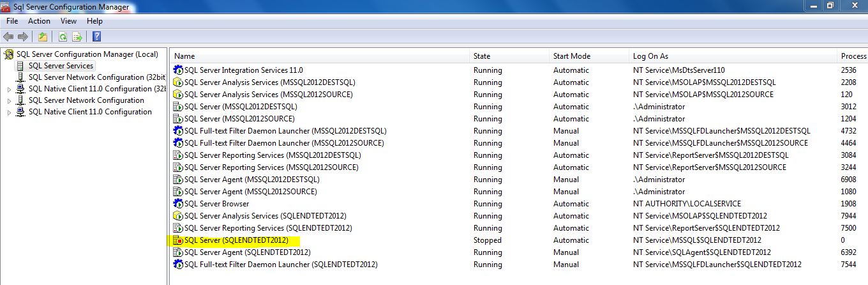The width and height of the screenshot is (868, 285).
Task: Click process ID 2536
Action: pyautogui.click(x=848, y=70)
